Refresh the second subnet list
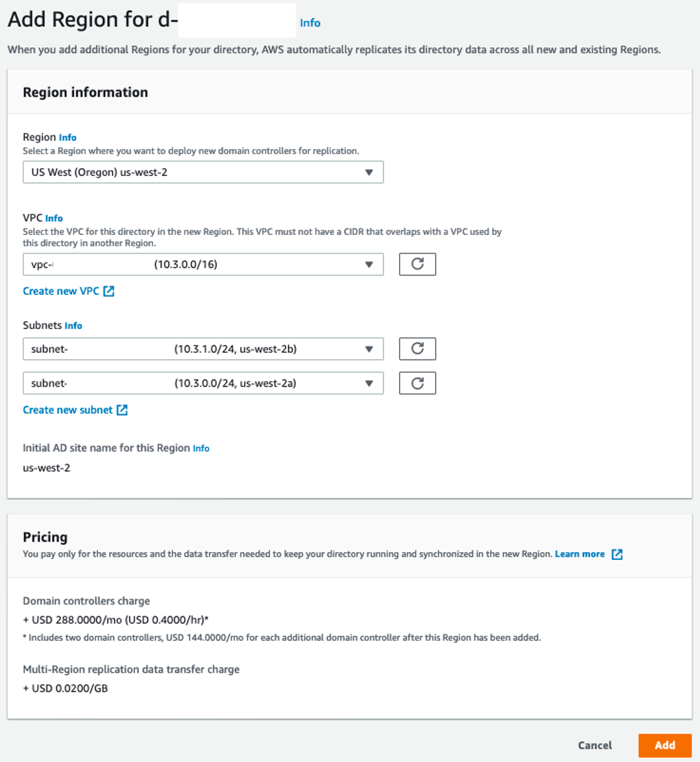The image size is (700, 762). 417,383
